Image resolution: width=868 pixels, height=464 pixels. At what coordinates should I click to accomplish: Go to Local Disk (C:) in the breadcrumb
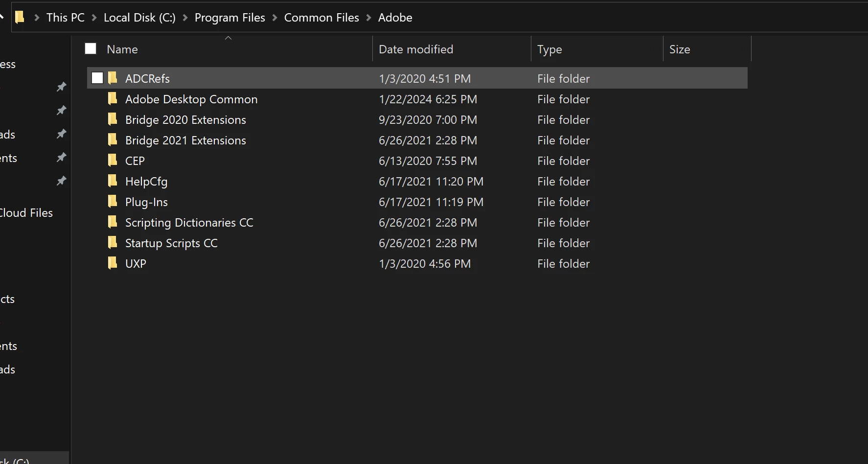click(x=139, y=18)
